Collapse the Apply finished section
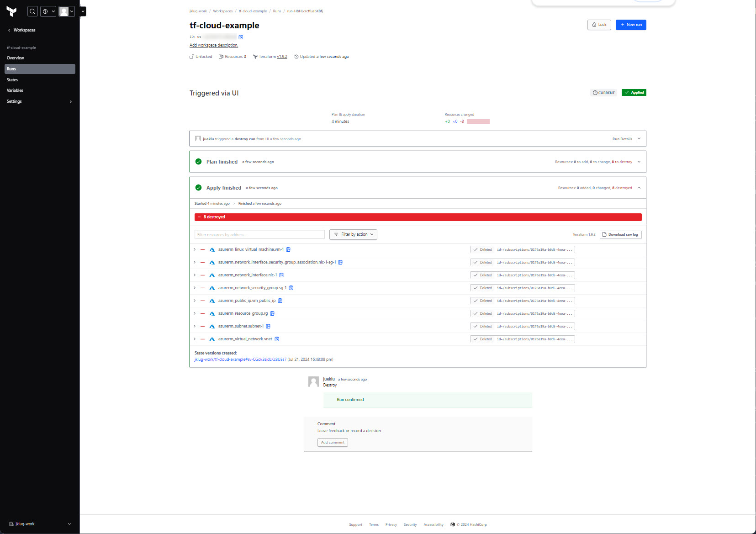Viewport: 756px width, 534px height. tap(639, 188)
